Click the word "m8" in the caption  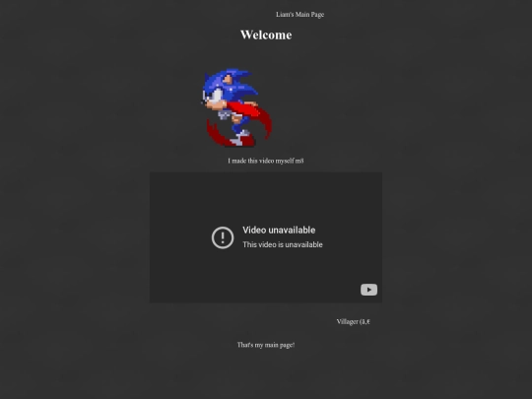pyautogui.click(x=299, y=161)
